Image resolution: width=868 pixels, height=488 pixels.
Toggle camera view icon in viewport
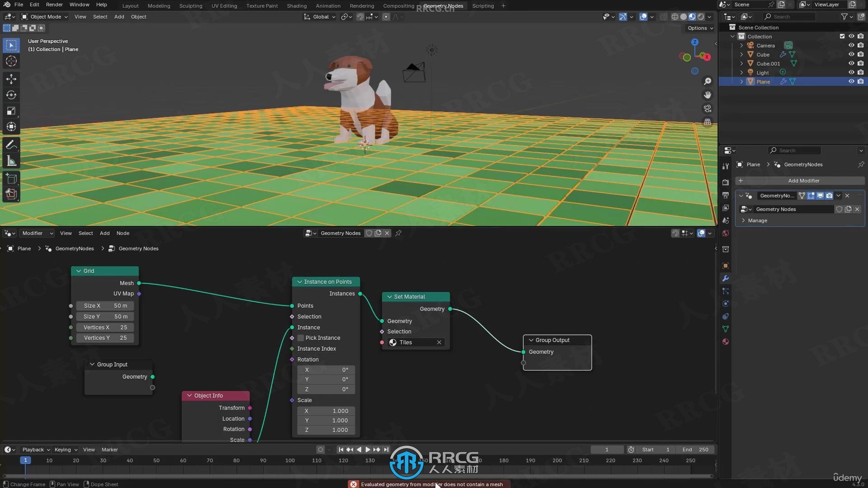coord(708,108)
